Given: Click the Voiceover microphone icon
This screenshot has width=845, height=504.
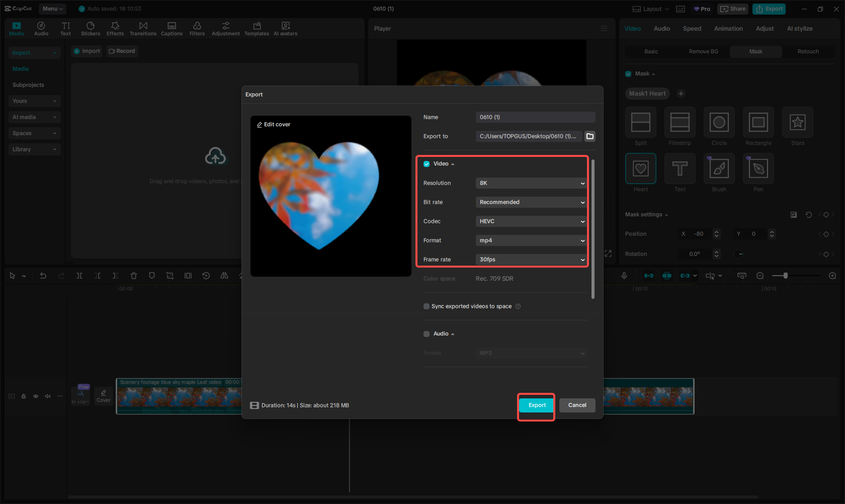Looking at the screenshot, I should click(x=624, y=276).
